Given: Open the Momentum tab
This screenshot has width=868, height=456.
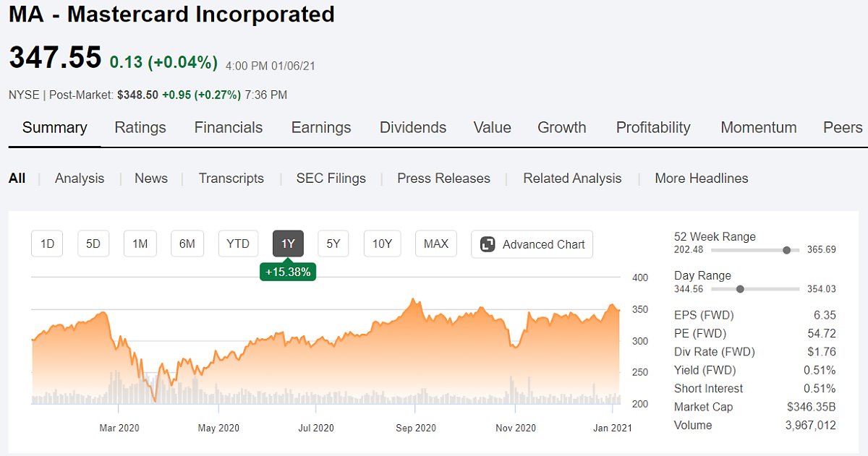Looking at the screenshot, I should click(759, 128).
